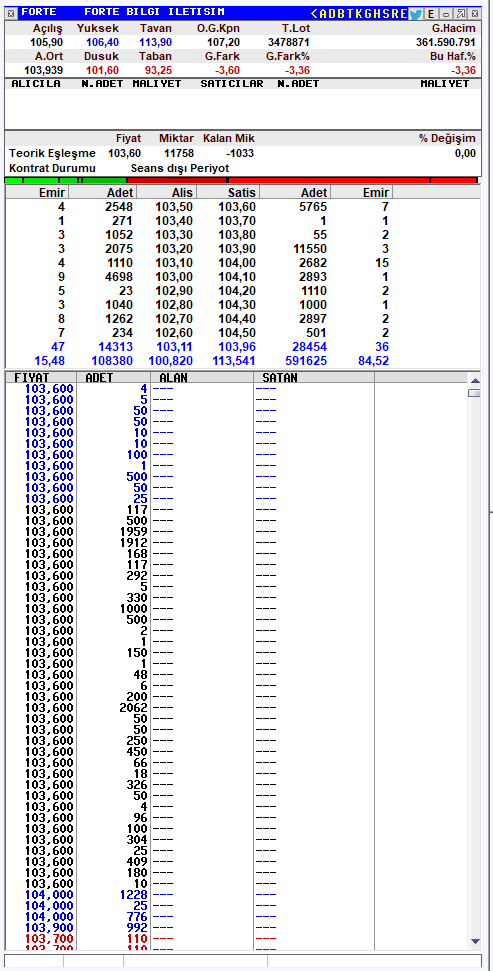This screenshot has width=493, height=971.
Task: Click the Taban value 93,25
Action: click(x=159, y=70)
